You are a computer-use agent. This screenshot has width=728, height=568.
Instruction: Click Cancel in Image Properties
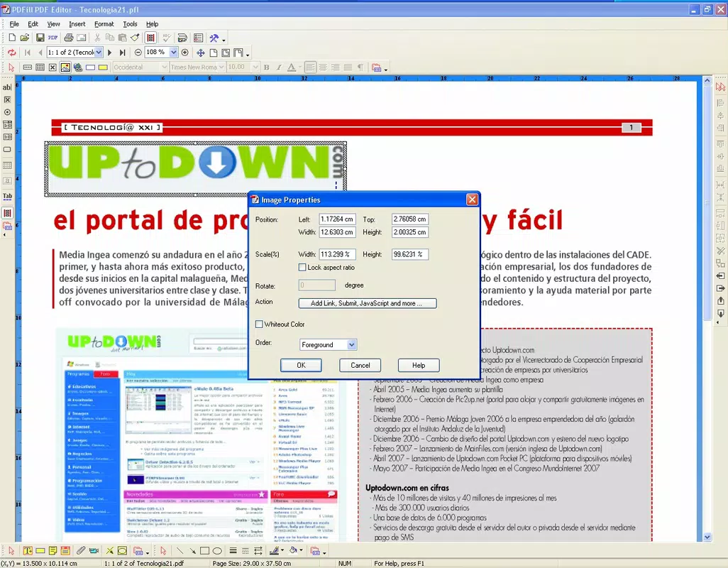[360, 365]
